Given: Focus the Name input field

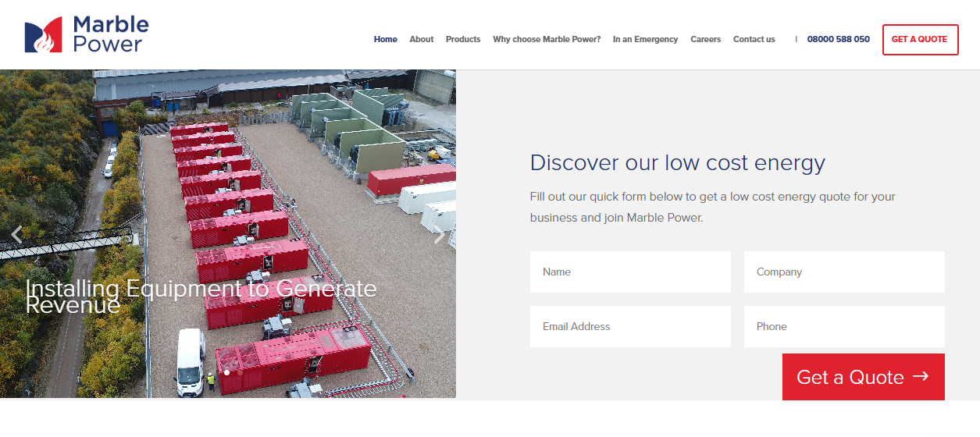Looking at the screenshot, I should (x=630, y=272).
